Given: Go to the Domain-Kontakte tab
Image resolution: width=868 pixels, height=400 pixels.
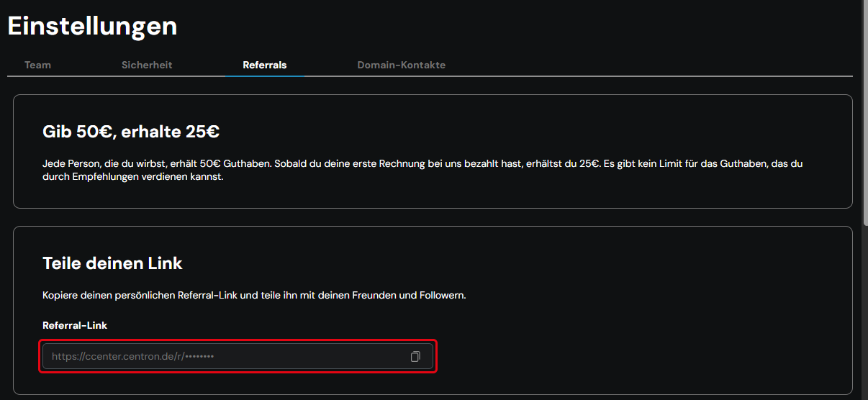Looking at the screenshot, I should coord(402,65).
